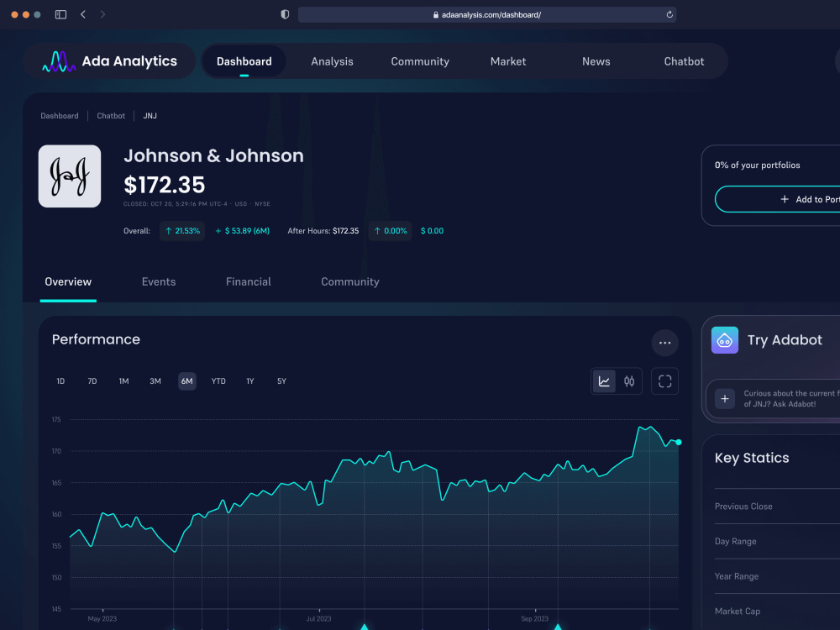Click the browser address bar
Image resolution: width=840 pixels, height=630 pixels.
487,14
